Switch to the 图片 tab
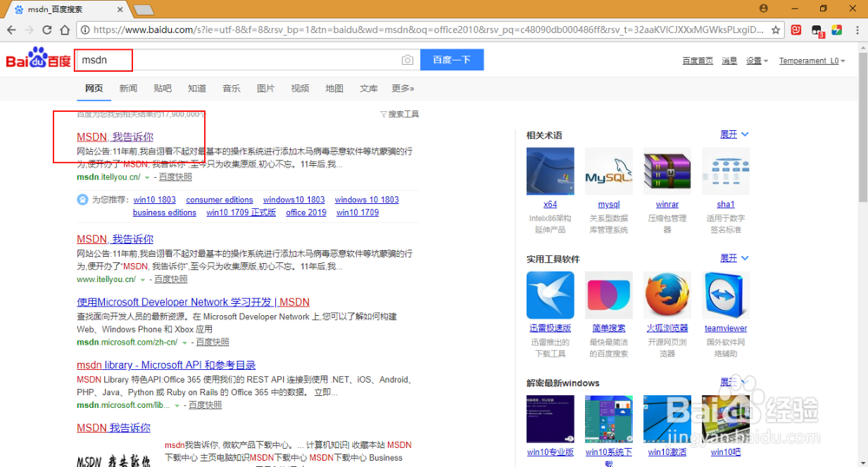Viewport: 868px width, 467px height. point(266,89)
